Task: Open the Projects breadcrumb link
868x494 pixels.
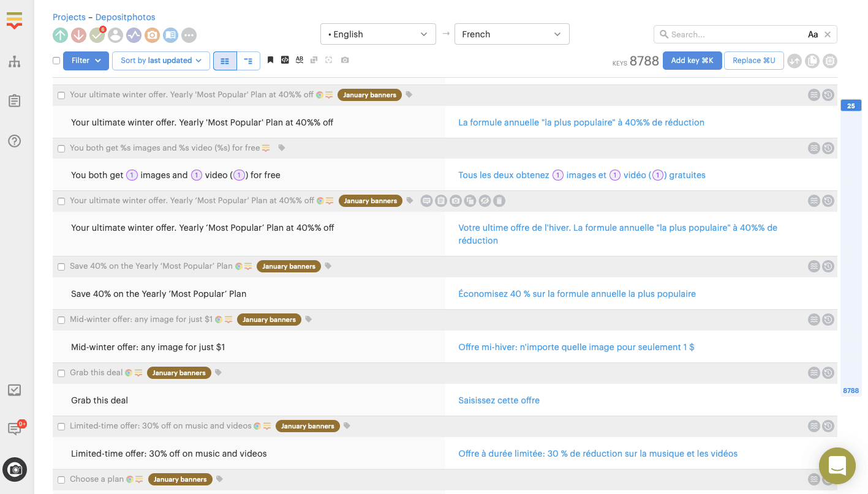Action: [x=69, y=17]
